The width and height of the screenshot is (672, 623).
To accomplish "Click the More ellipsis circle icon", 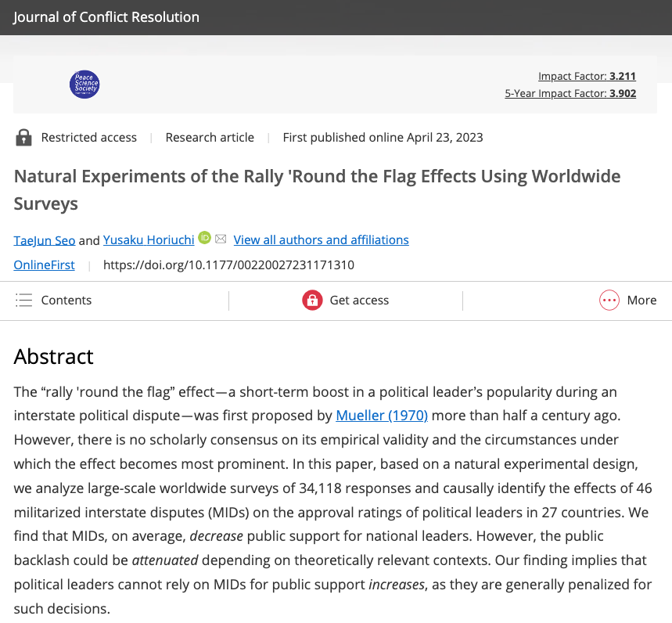I will tap(609, 300).
